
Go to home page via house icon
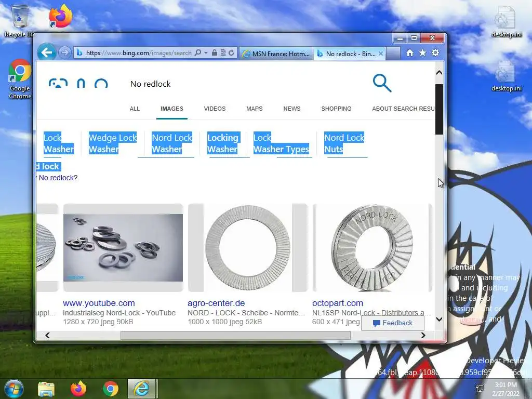410,53
